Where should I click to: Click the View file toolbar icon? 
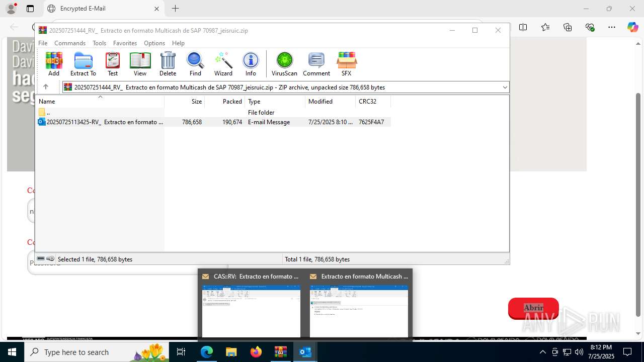140,64
